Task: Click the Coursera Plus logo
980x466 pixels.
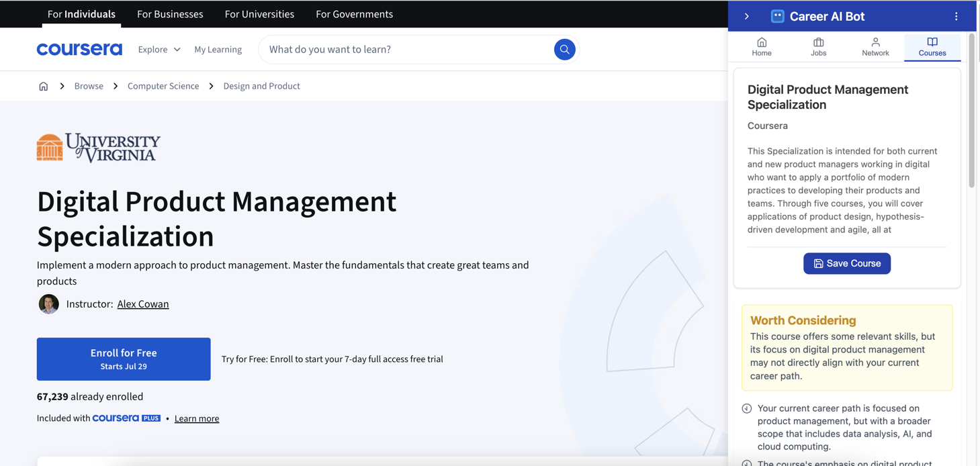Action: point(126,418)
